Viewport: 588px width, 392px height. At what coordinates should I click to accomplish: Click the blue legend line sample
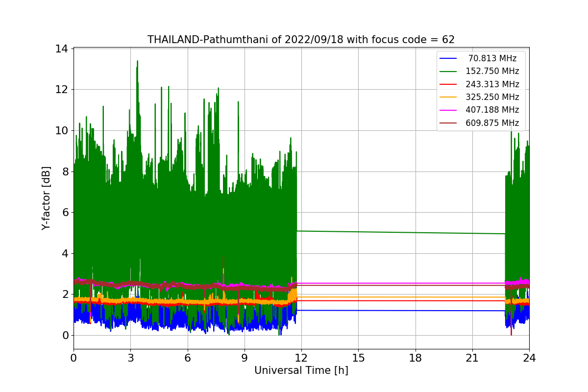(x=448, y=58)
